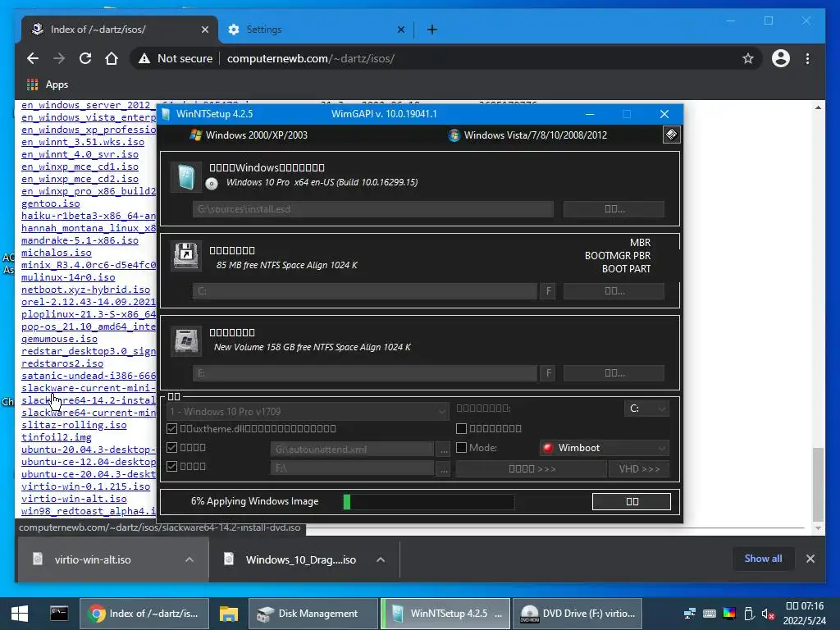Viewport: 840px width, 630px height.
Task: Click the Chrome address bar URL
Action: (311, 58)
